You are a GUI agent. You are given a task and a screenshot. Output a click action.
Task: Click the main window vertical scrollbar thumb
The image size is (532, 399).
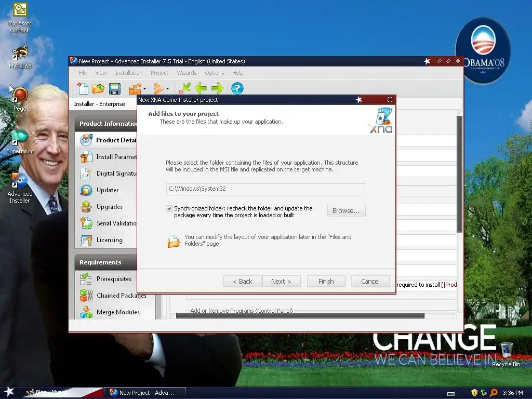click(459, 174)
